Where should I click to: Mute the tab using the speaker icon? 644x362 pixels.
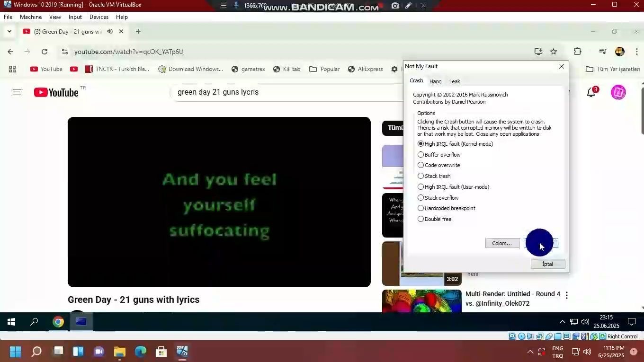click(110, 32)
